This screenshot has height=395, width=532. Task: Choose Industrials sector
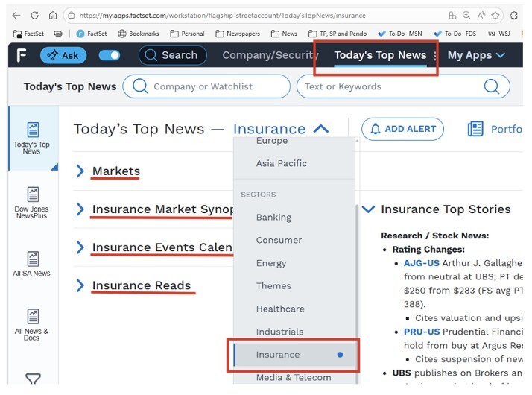[279, 332]
